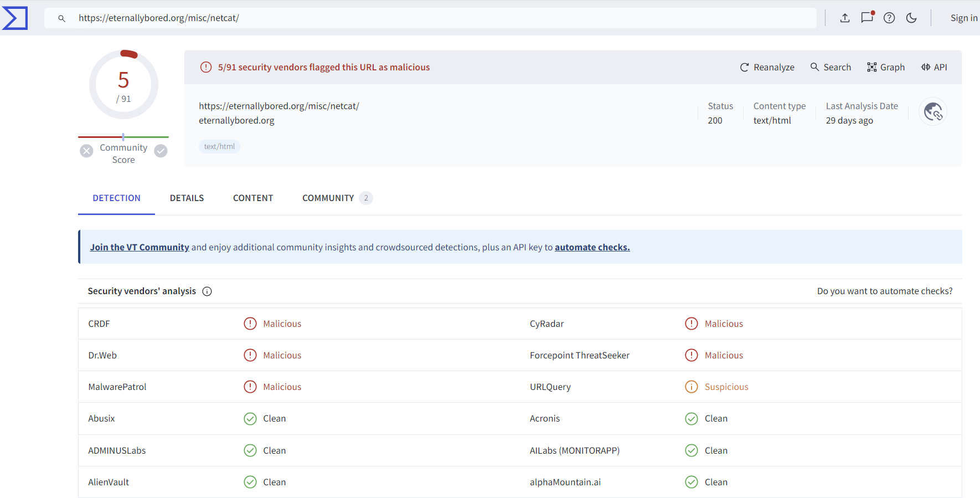Screen dimensions: 980x498
Task: Click the clean check icon for Acronis
Action: tap(692, 418)
